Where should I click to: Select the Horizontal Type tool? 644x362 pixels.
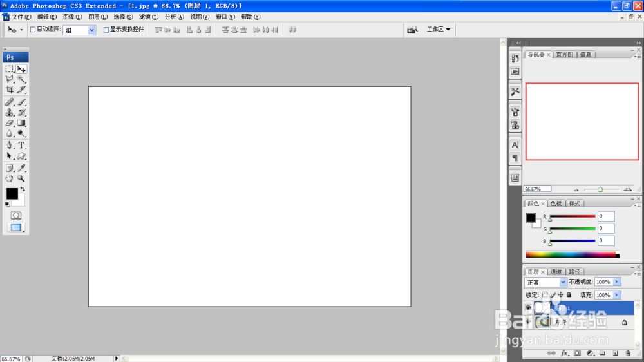pos(21,146)
